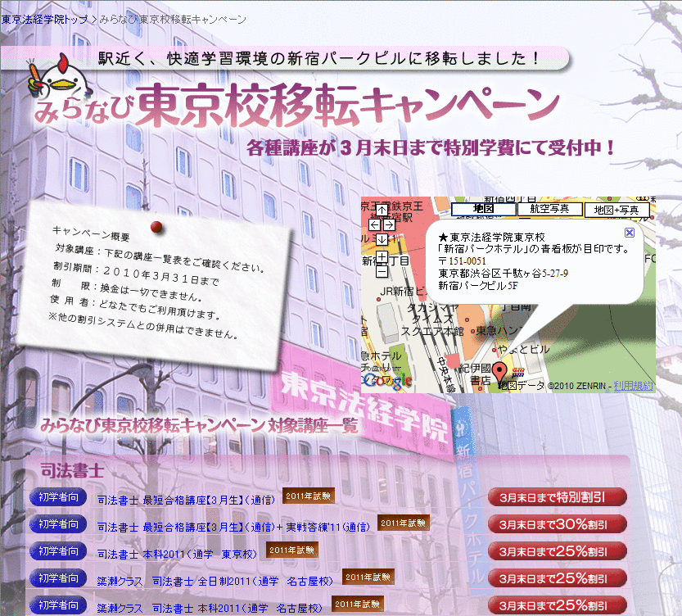This screenshot has height=616, width=682.
Task: Click 対象講座一覧 heading text
Action: pos(312,425)
